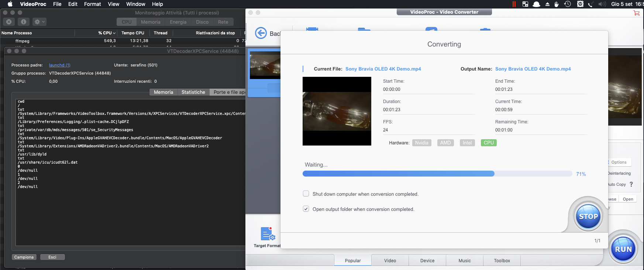644x270 pixels.
Task: Click the eject menu bar icon
Action: coord(547,4)
